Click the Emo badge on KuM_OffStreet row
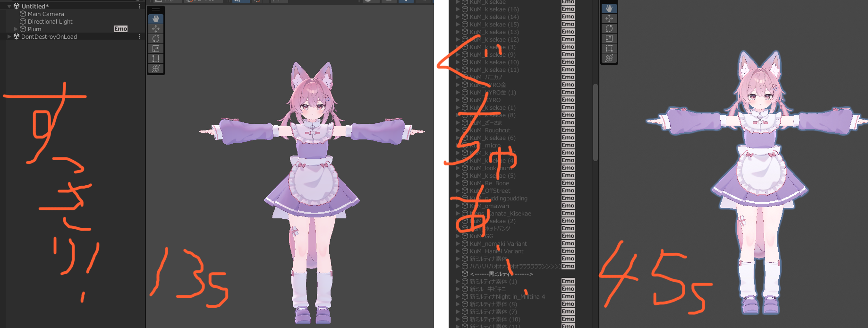Viewport: 868px width, 328px height. (568, 190)
